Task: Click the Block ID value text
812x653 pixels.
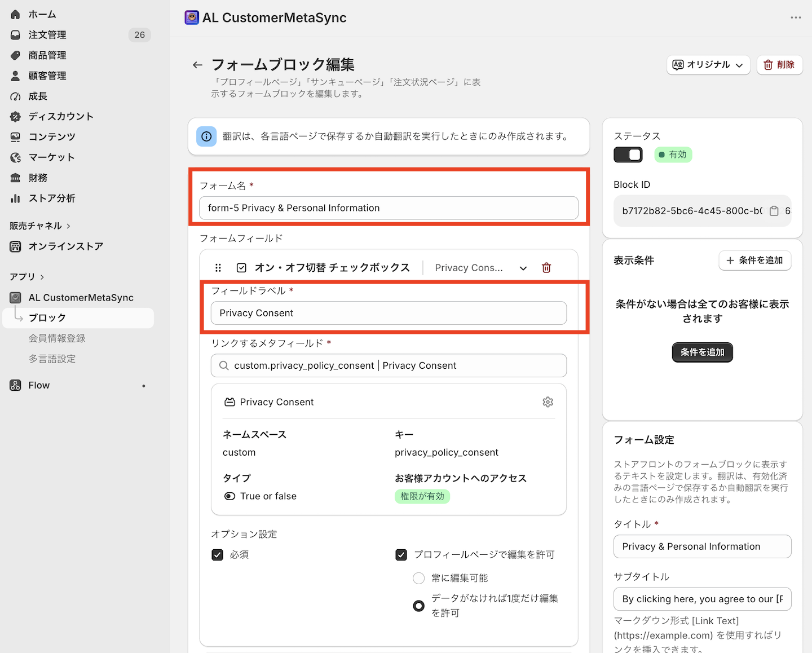Action: [x=692, y=211]
